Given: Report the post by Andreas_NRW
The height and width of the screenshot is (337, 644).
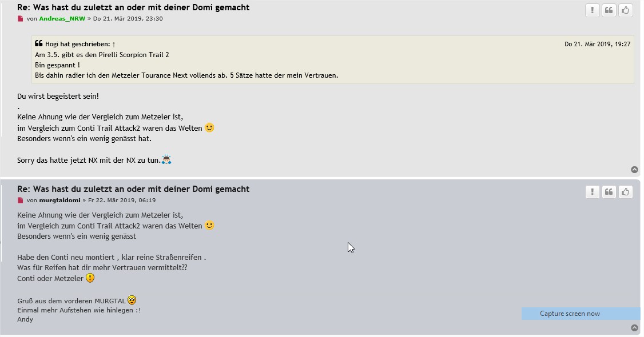Looking at the screenshot, I should point(592,10).
